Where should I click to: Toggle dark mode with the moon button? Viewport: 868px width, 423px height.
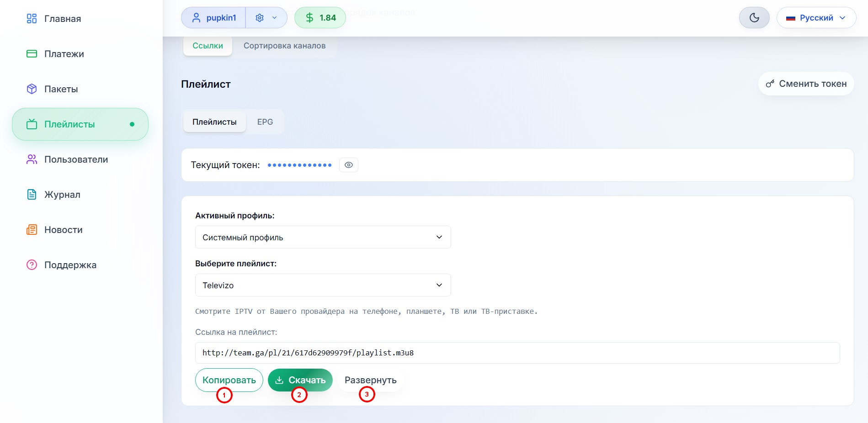(x=754, y=18)
